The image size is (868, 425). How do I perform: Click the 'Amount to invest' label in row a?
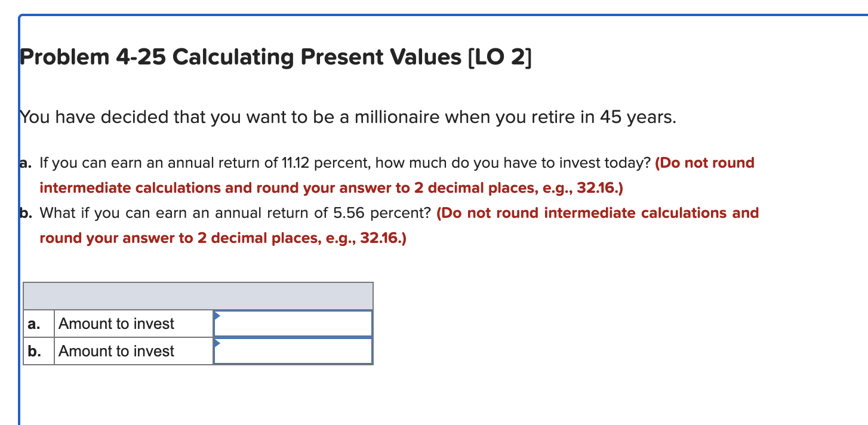coord(115,323)
